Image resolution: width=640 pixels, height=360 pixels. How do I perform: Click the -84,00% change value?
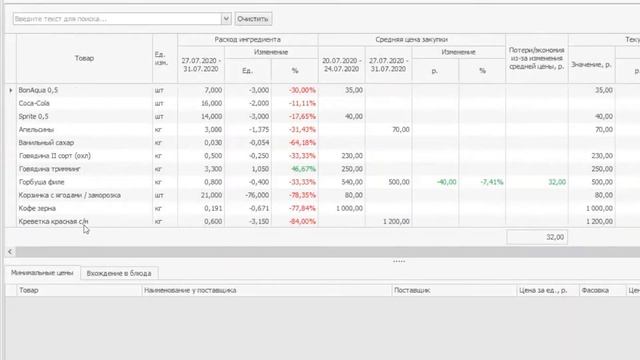(302, 221)
